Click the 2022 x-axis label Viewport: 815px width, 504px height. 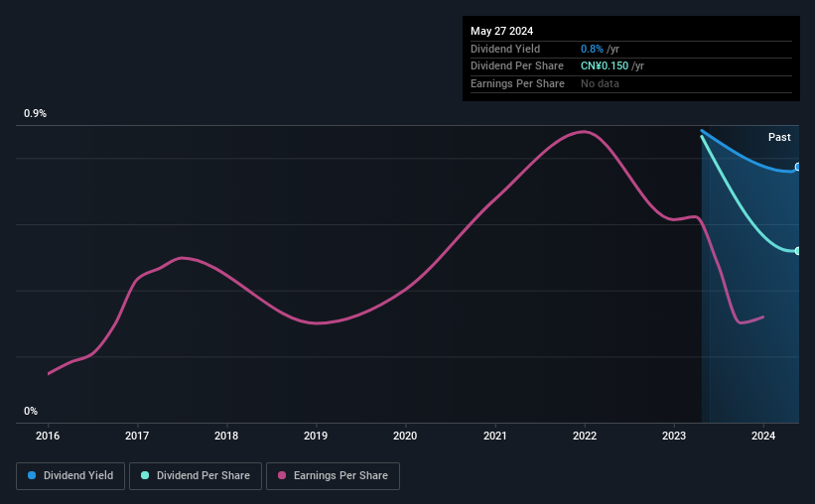point(585,436)
